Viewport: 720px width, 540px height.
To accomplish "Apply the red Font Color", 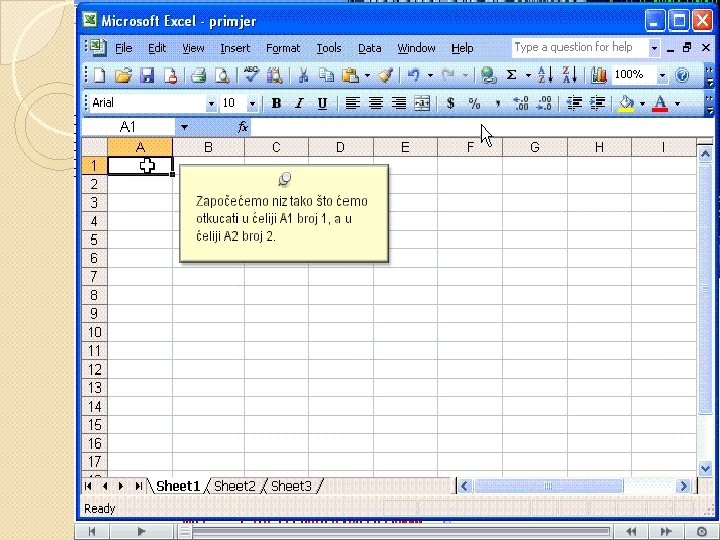I will (x=660, y=104).
